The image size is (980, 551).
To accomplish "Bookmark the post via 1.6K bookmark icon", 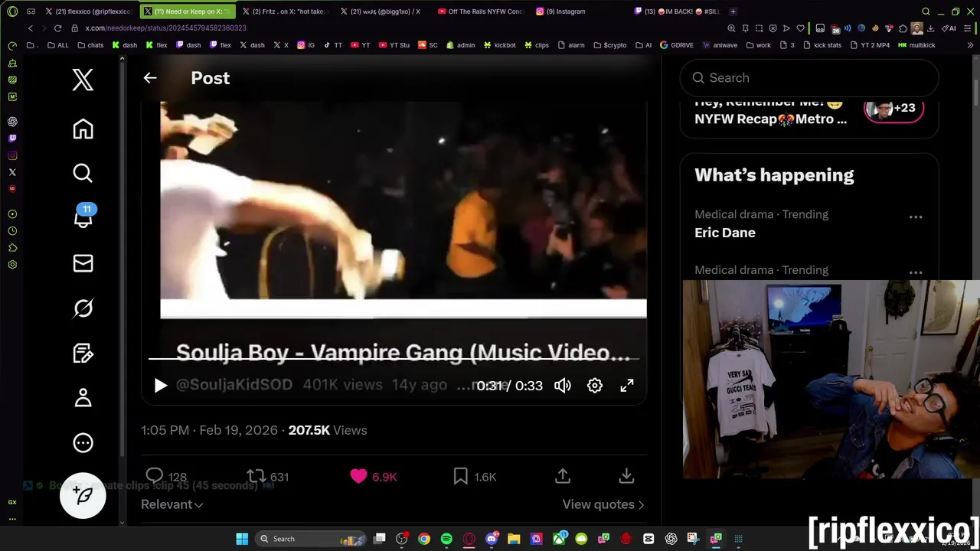I will [460, 476].
